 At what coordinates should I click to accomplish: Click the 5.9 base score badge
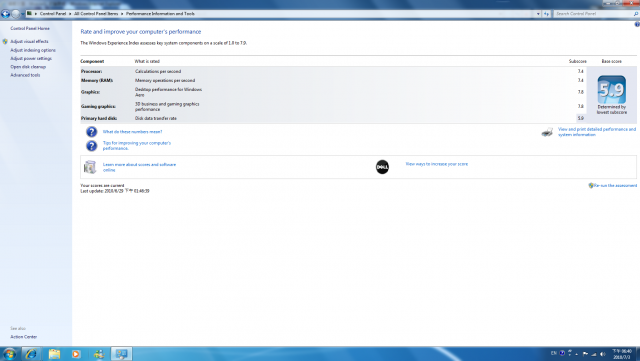[x=611, y=89]
